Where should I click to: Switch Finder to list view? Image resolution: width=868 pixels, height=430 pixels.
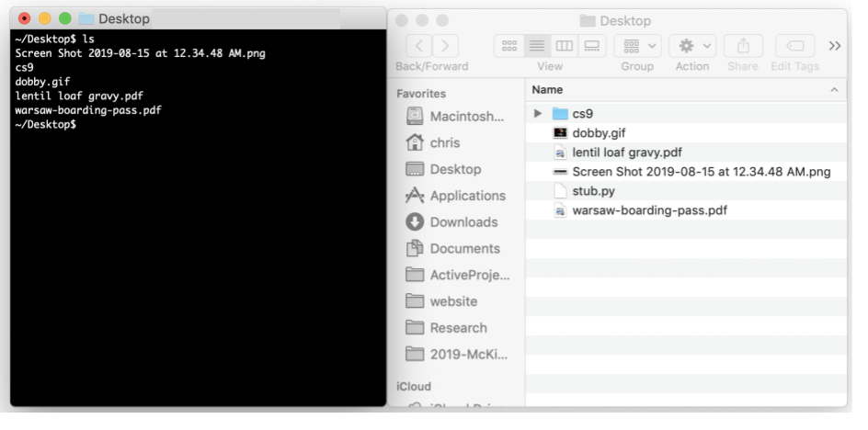tap(536, 46)
